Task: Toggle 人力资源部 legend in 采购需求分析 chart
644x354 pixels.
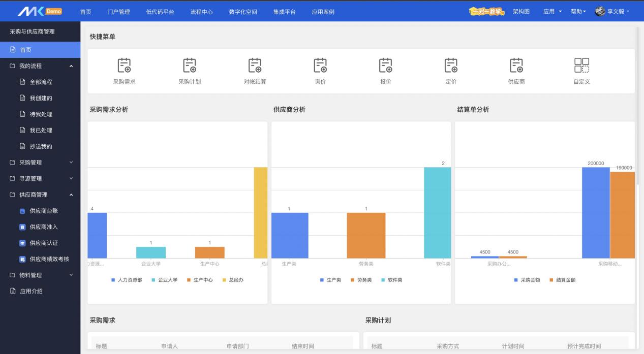Action: pos(127,280)
